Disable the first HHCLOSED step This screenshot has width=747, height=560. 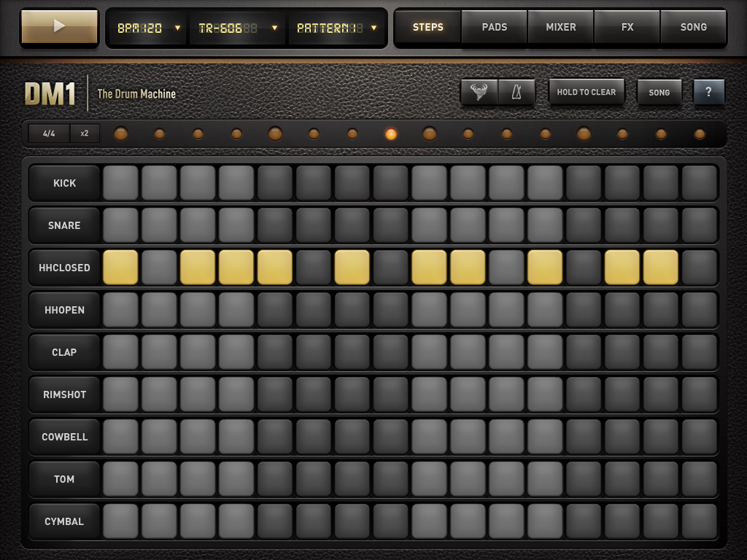click(x=120, y=267)
